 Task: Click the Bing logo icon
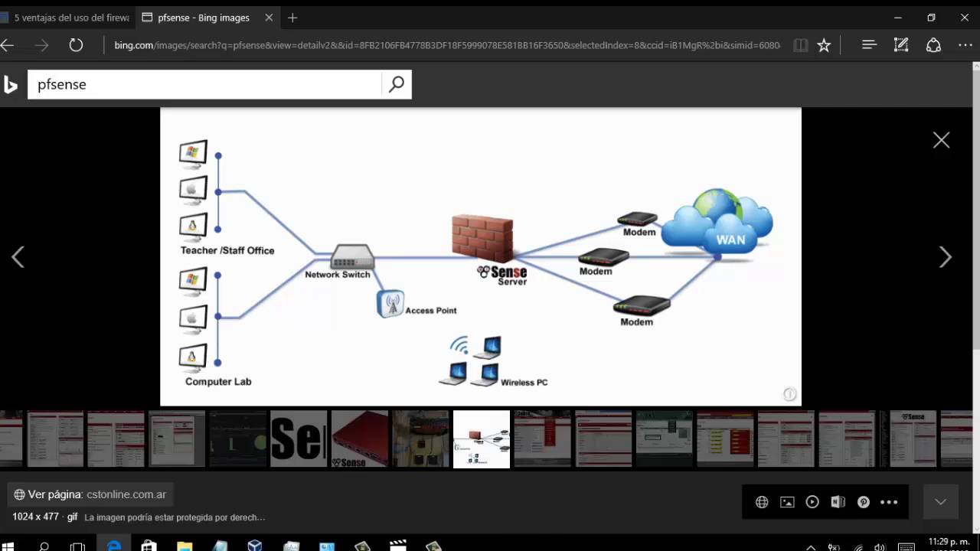pos(11,84)
